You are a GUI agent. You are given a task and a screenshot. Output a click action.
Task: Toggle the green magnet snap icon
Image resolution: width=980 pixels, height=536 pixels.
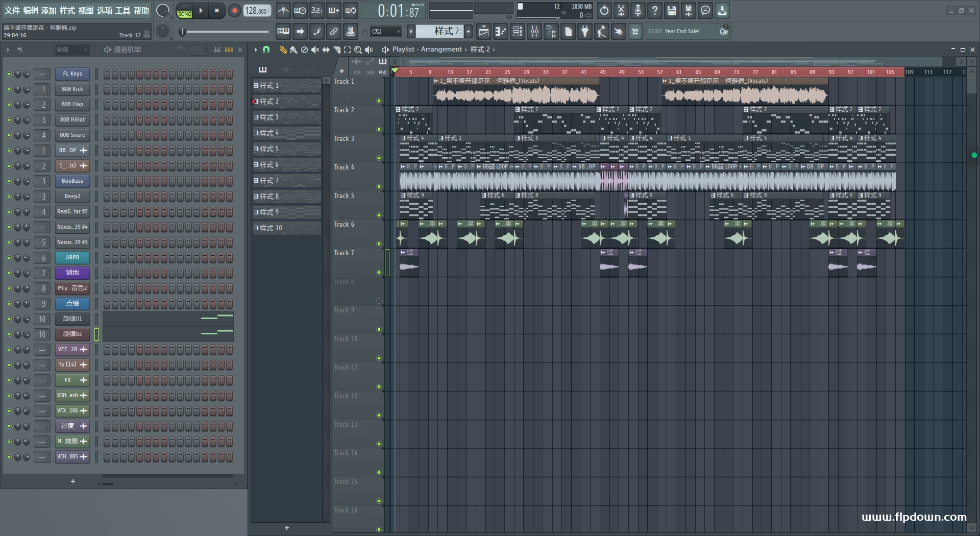(266, 50)
